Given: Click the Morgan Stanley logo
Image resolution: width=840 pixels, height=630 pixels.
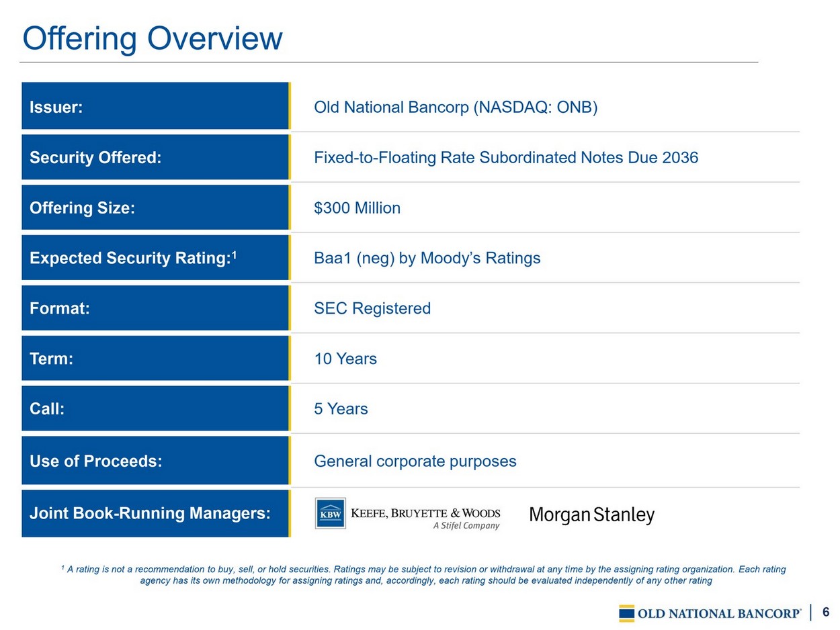Looking at the screenshot, I should 591,515.
